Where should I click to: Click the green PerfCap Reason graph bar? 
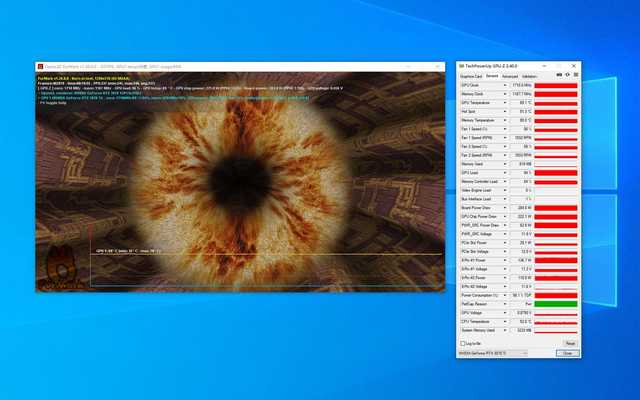pos(556,304)
